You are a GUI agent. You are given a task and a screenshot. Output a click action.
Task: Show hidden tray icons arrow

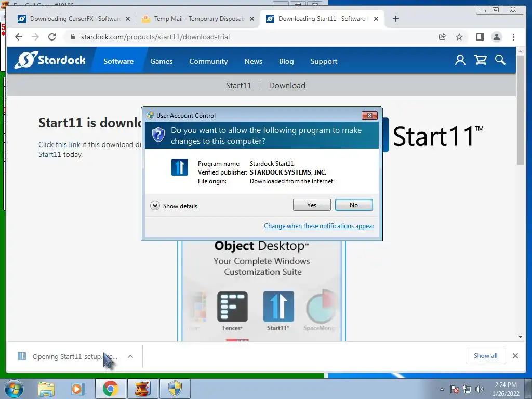442,389
